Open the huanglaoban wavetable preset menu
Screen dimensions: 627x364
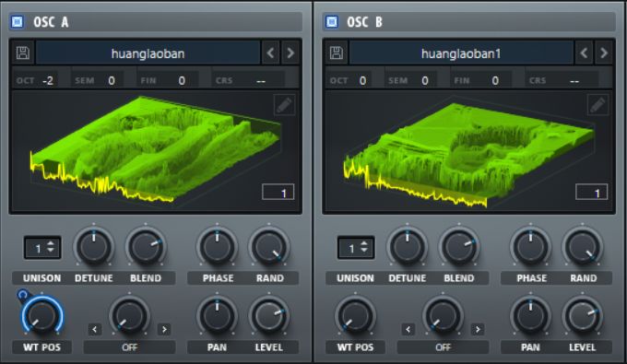point(148,53)
